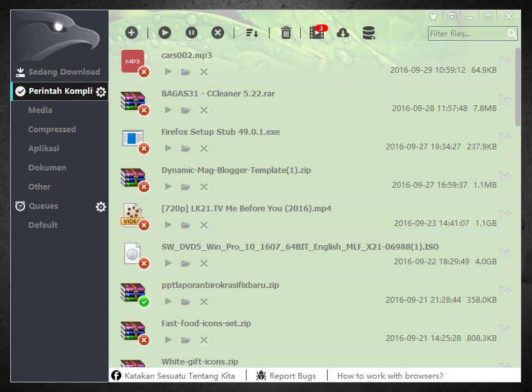Open settings gear next to Queues
This screenshot has width=532, height=392.
pos(101,206)
